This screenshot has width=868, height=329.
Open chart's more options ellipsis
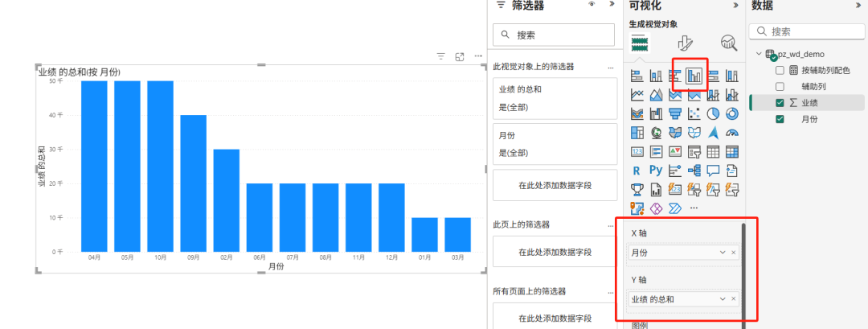478,56
